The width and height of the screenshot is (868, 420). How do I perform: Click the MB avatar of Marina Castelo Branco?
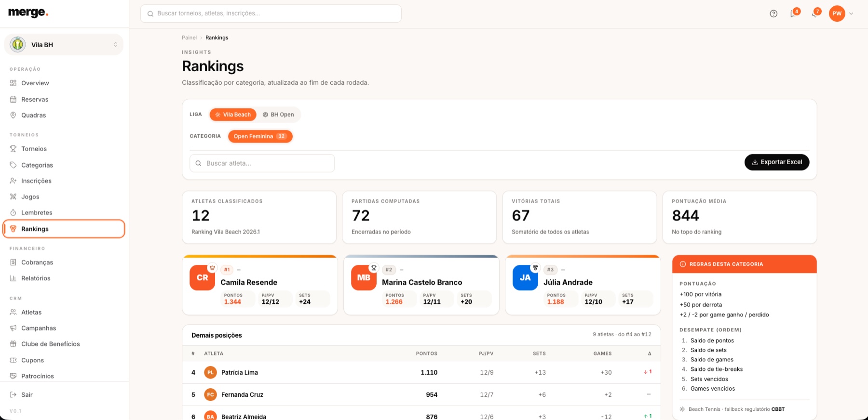(364, 278)
